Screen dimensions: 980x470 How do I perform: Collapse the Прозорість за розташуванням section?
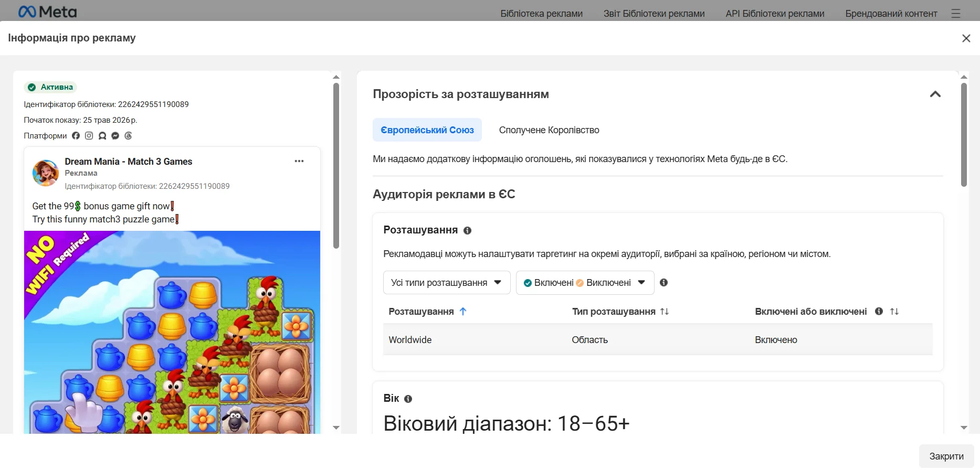point(935,94)
